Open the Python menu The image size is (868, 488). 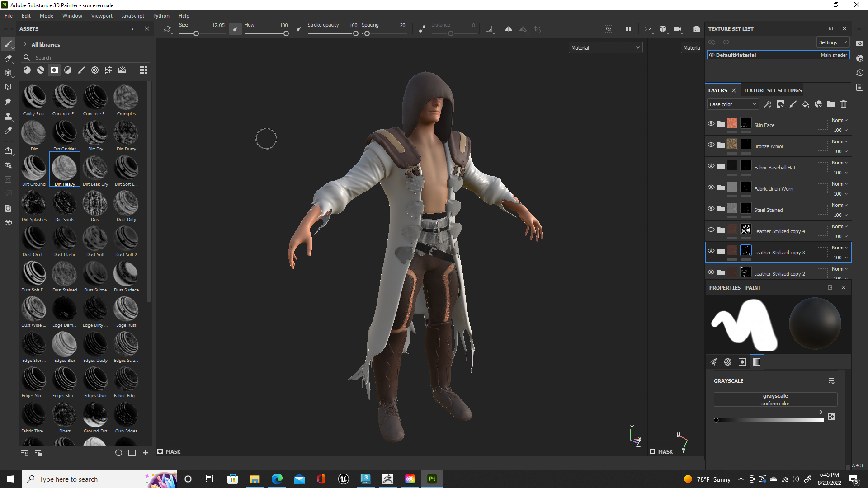[x=161, y=16]
